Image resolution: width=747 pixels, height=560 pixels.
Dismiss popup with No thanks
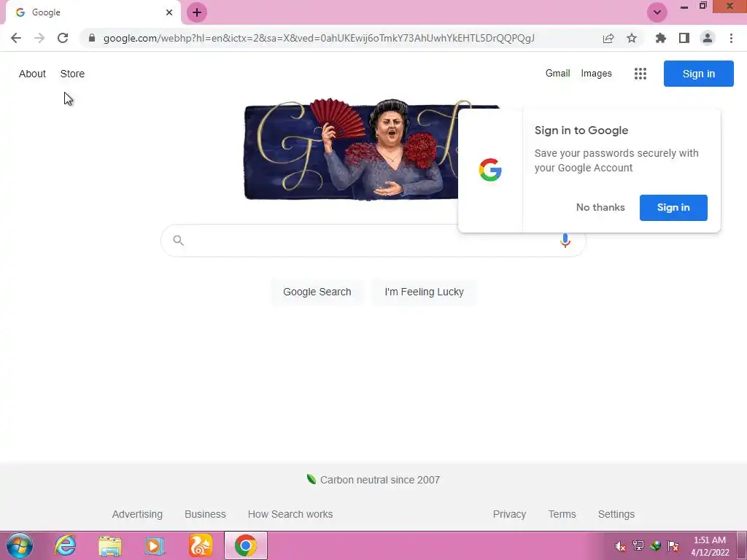pyautogui.click(x=600, y=207)
